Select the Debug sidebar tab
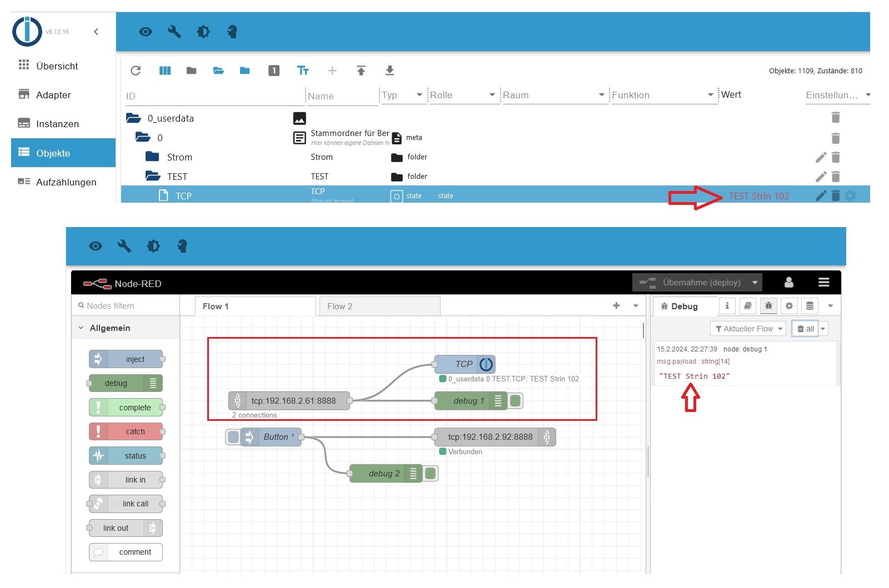The height and width of the screenshot is (588, 889). tap(685, 306)
